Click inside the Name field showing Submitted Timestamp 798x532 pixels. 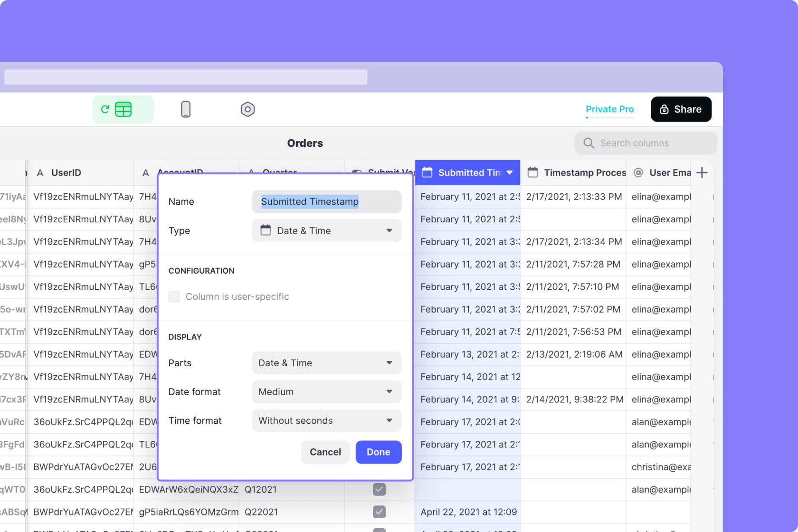[326, 201]
